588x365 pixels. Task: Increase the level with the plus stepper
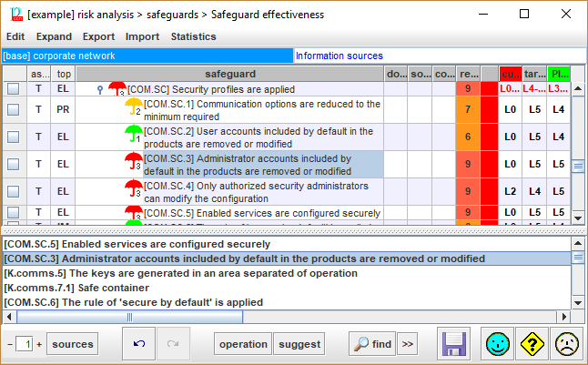tap(39, 345)
